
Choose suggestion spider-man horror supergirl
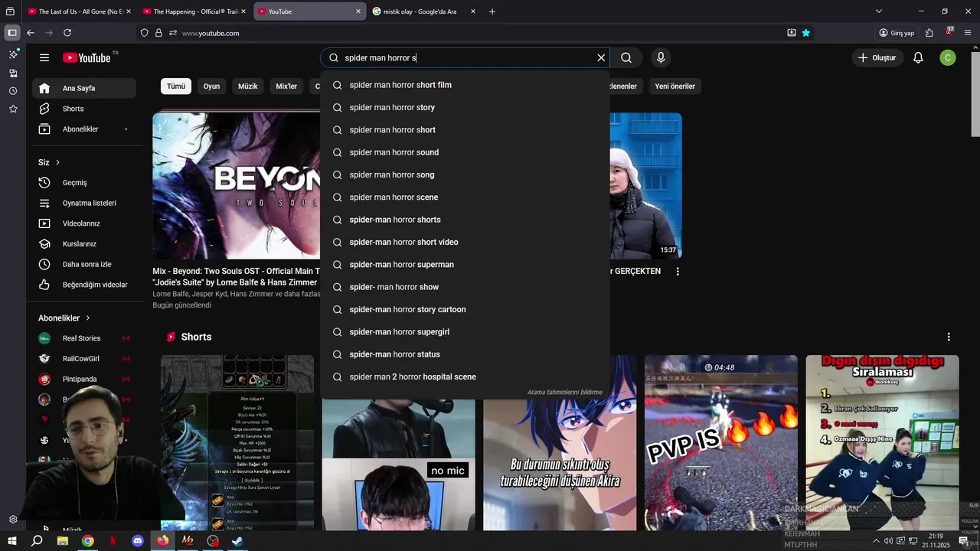point(465,331)
